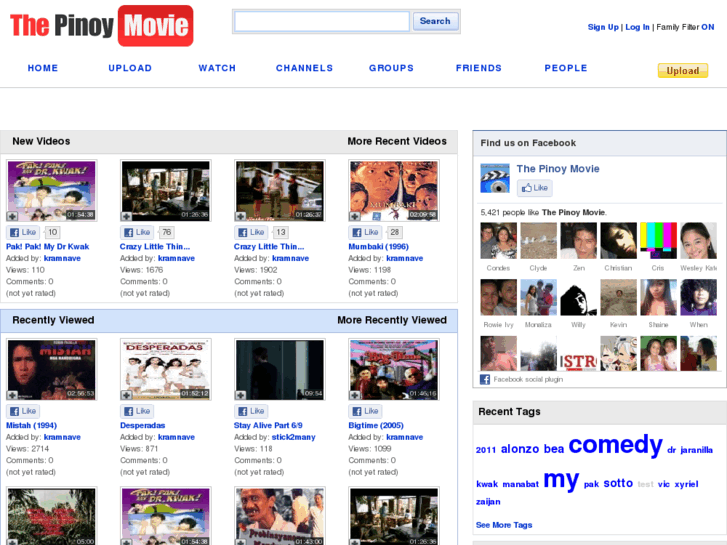Click the plus icon on Pak! Pak! My Dr Kwak thumbnail
Image resolution: width=727 pixels, height=545 pixels.
(x=12, y=216)
